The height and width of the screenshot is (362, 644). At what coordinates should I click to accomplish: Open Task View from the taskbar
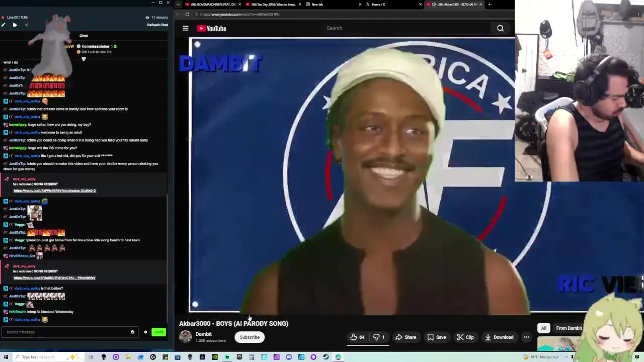tap(90, 357)
